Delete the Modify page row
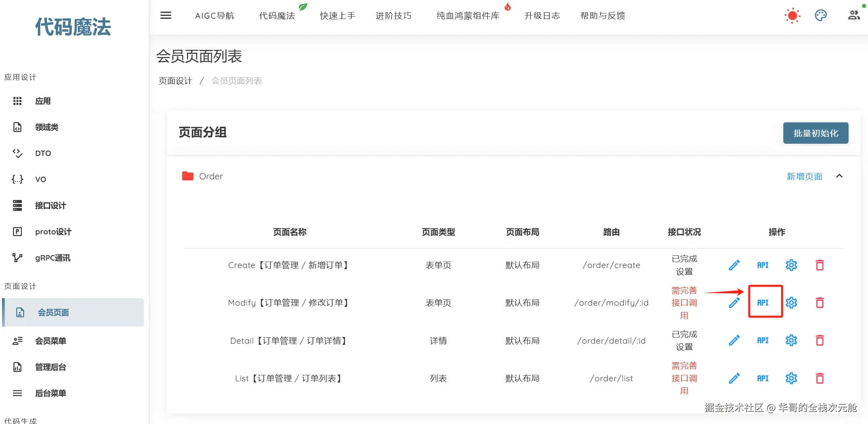Screen dimensions: 868x424 click(x=820, y=303)
